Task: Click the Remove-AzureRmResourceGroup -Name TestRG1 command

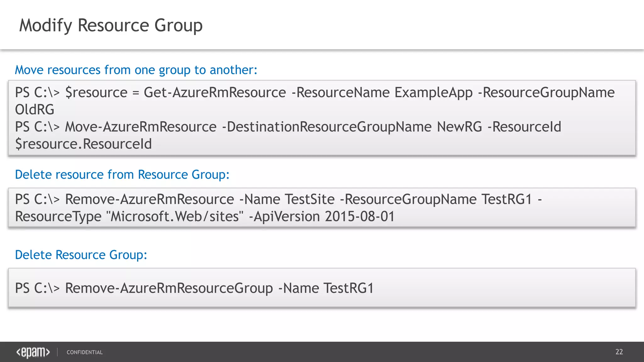Action: (194, 288)
